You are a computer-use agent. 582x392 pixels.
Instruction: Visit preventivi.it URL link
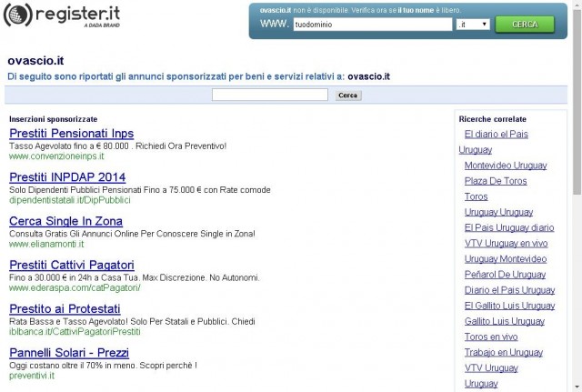pyautogui.click(x=32, y=376)
